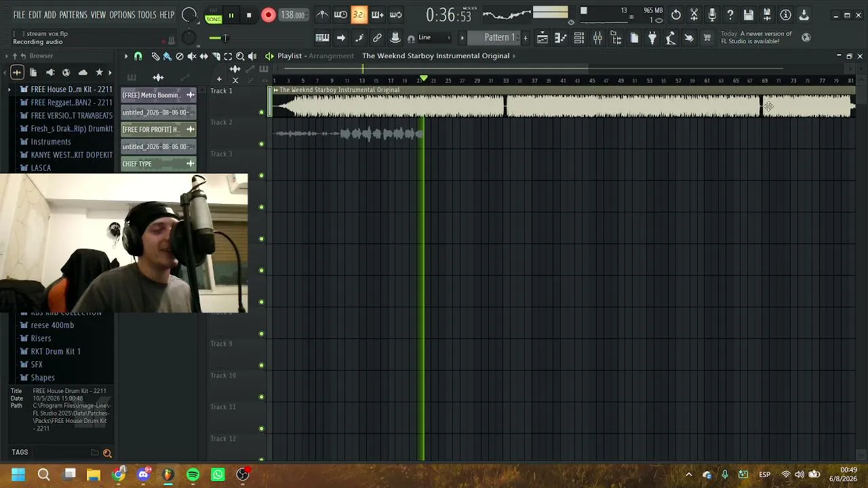Select the playlist Delete tool

(x=180, y=56)
